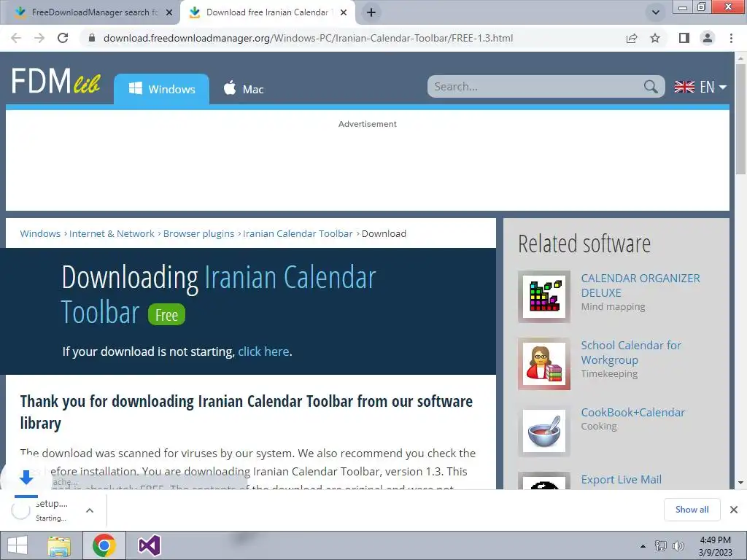Click the Related software heading

[x=584, y=244]
